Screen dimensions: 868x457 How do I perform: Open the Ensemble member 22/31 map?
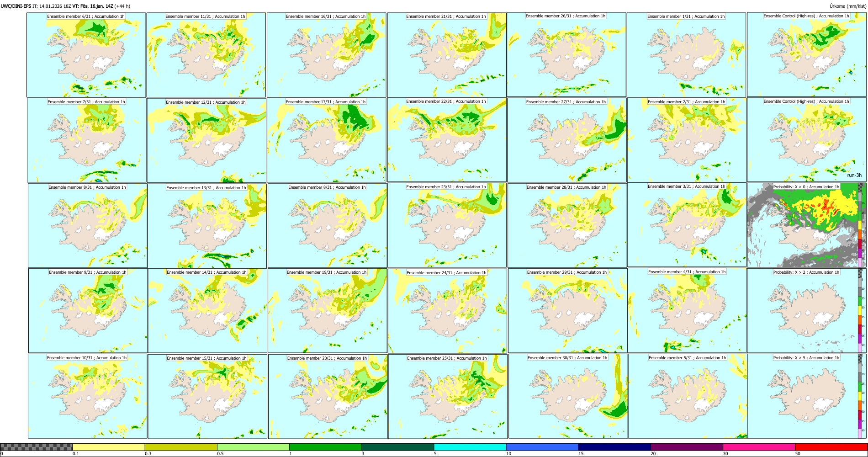447,140
